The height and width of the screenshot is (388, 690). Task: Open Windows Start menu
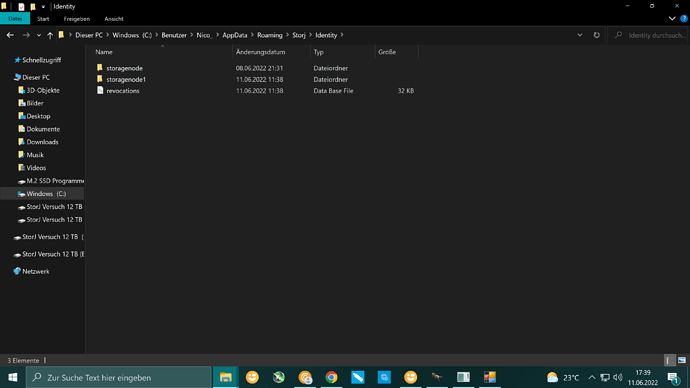click(x=13, y=377)
